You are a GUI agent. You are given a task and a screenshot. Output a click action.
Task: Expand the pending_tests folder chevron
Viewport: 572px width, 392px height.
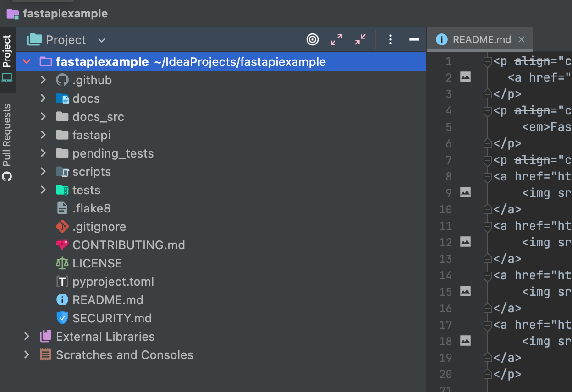tap(43, 153)
